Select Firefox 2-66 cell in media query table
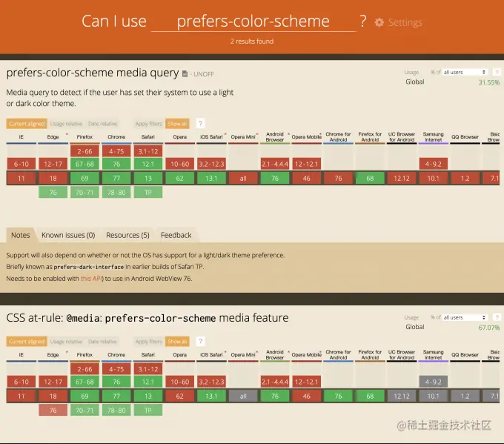This screenshot has height=444, width=504. click(x=84, y=151)
